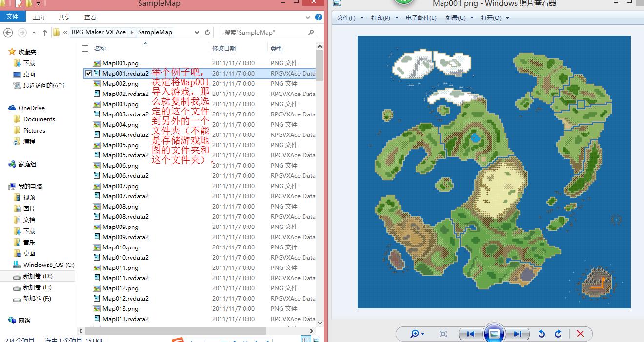
Task: Open 最近访问的位置 in navigation pane
Action: click(39, 85)
